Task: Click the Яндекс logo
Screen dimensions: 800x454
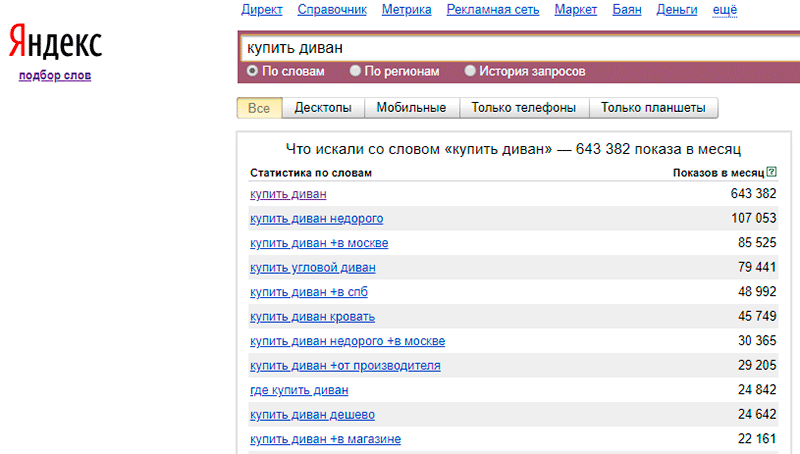Action: 55,41
